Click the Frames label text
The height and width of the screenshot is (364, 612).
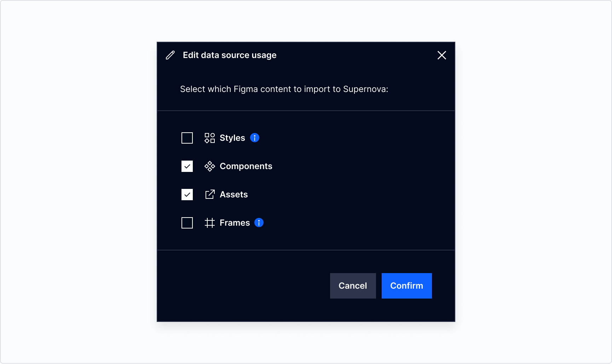pos(235,223)
